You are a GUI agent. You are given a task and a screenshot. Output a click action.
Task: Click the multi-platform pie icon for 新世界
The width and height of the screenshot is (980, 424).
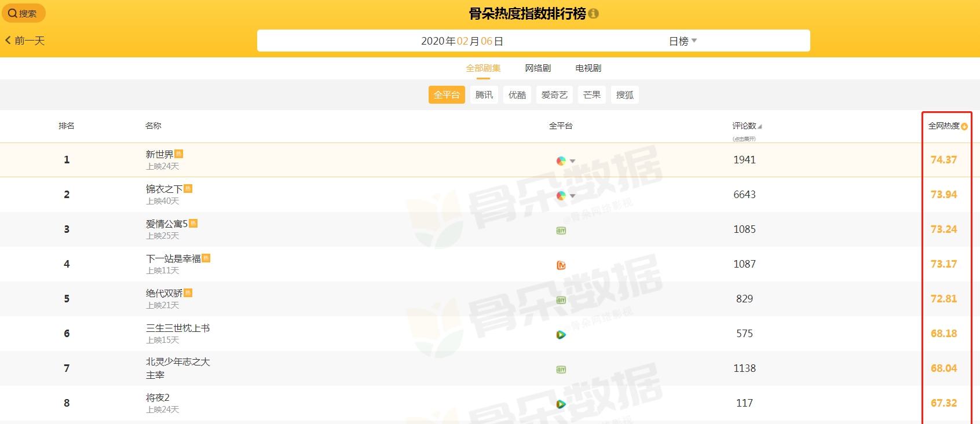561,161
